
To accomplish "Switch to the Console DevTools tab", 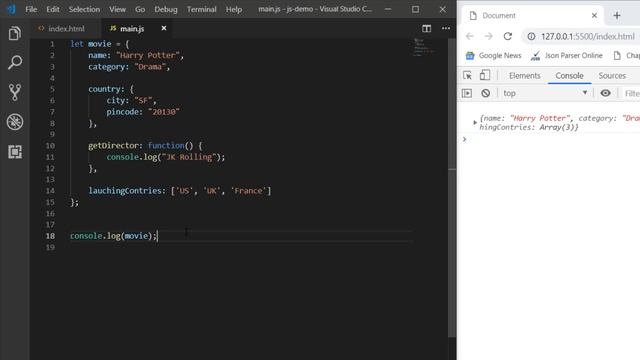I will click(569, 76).
